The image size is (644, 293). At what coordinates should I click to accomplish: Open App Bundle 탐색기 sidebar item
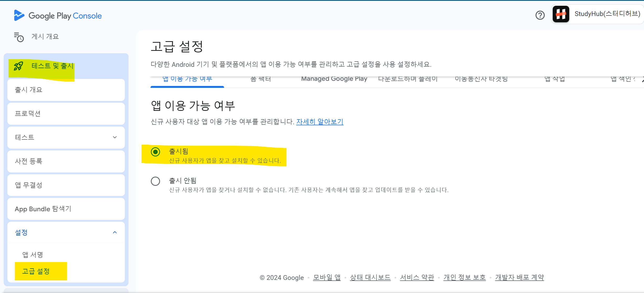click(43, 209)
